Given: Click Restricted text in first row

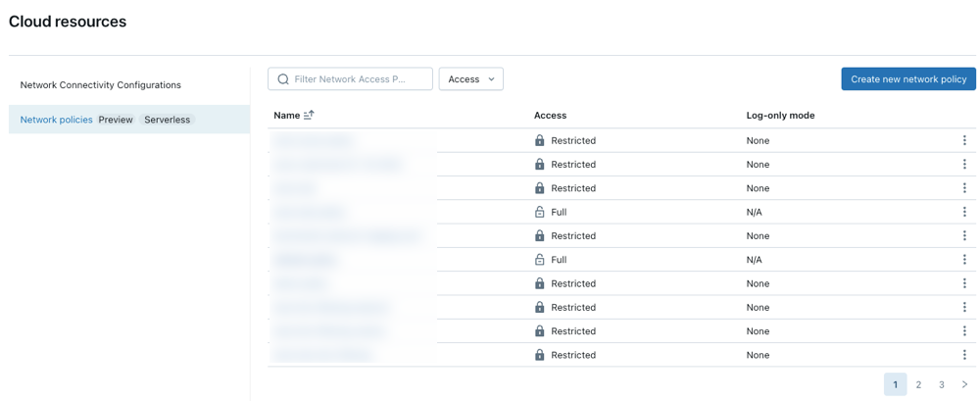Looking at the screenshot, I should click(573, 141).
